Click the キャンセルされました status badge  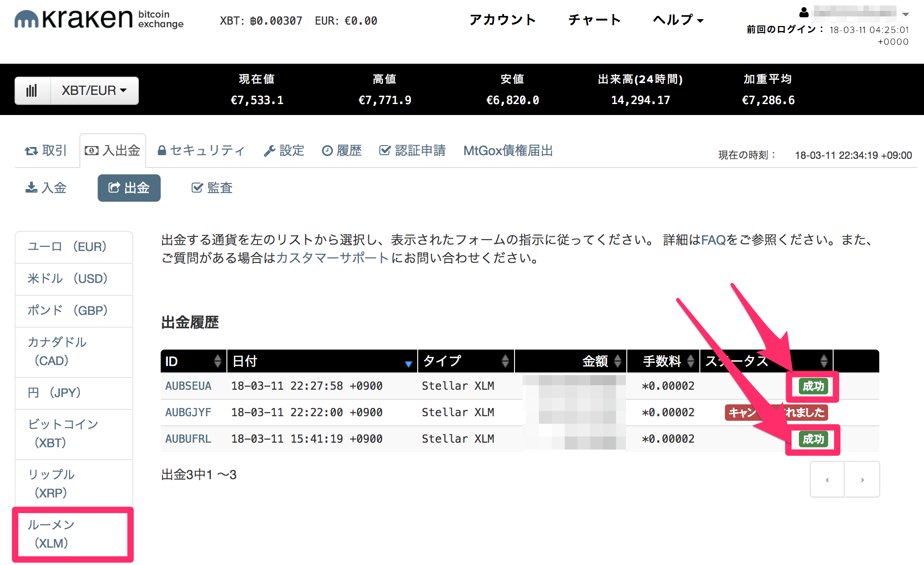click(x=777, y=413)
